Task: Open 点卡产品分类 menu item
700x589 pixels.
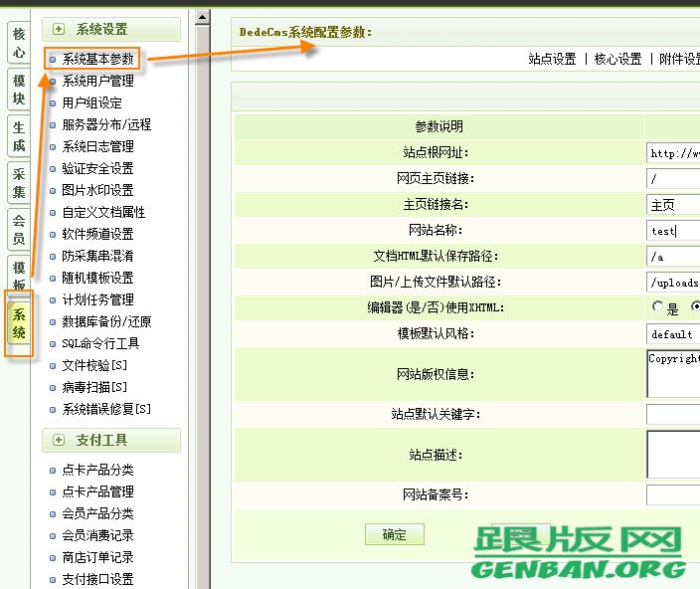Action: 97,470
